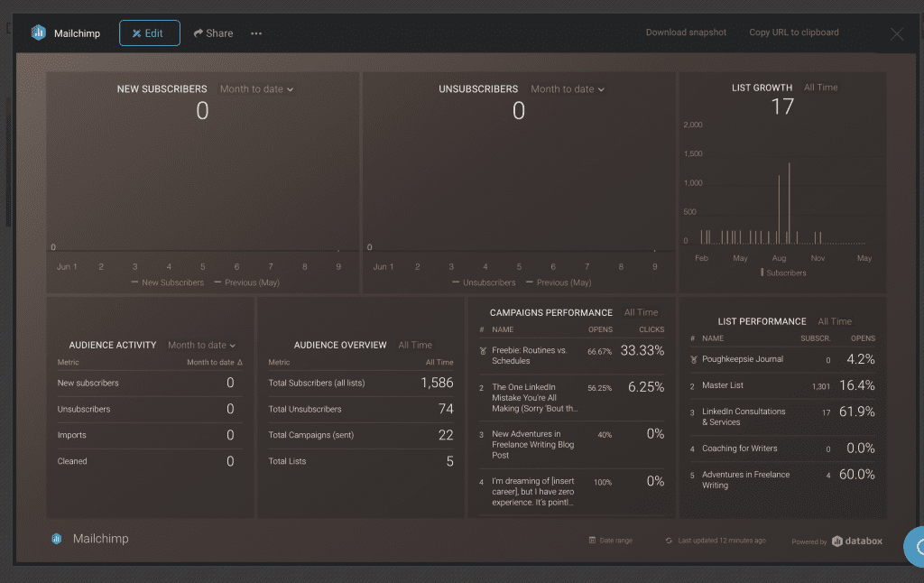Expand the Month to date selector in Audience Activity
The image size is (924, 583).
coord(202,345)
